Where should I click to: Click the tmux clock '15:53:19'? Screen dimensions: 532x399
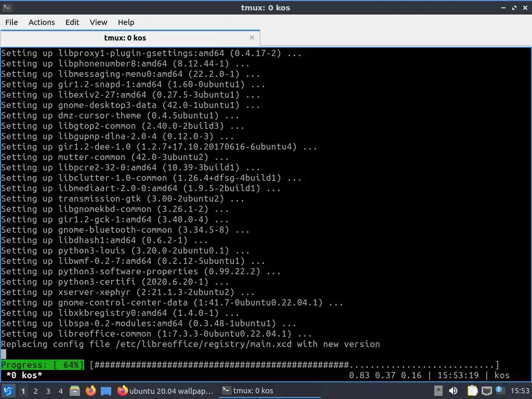[458, 375]
